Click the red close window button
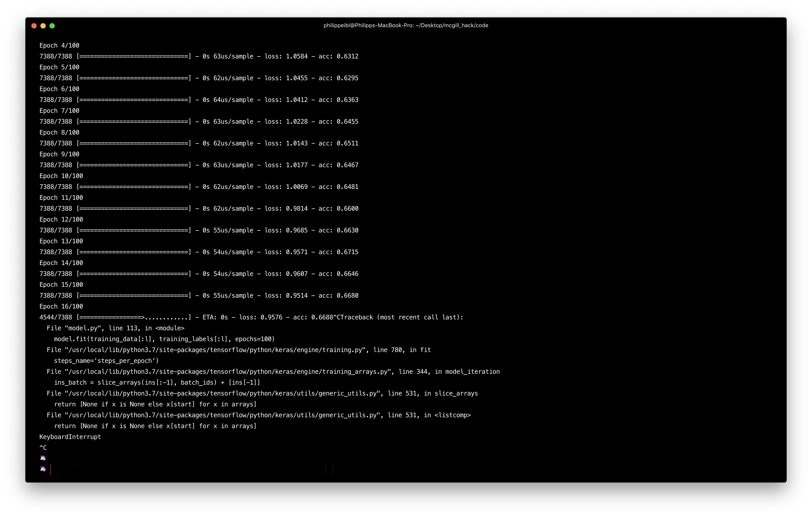812x516 pixels. 34,26
